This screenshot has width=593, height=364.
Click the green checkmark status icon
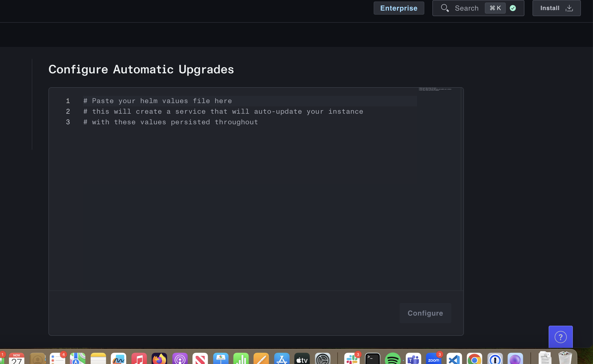513,8
